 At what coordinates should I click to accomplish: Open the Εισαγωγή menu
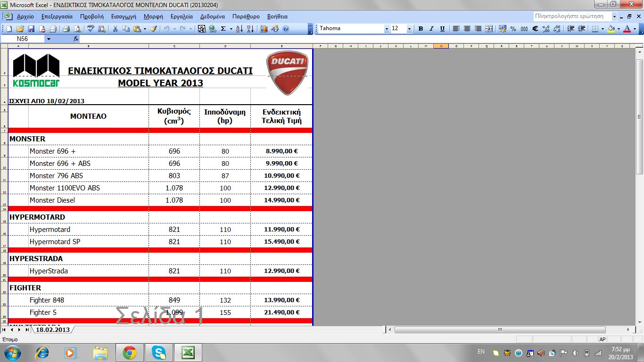[x=124, y=16]
